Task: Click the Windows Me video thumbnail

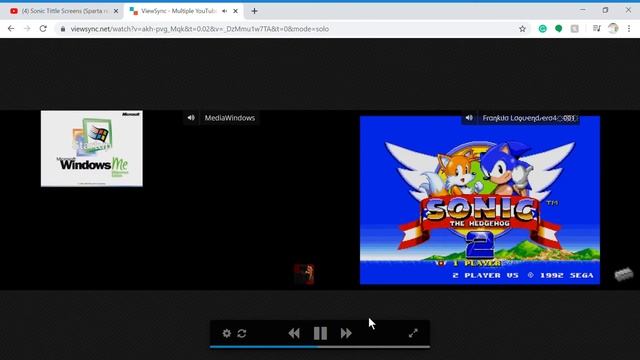Action: (92, 149)
